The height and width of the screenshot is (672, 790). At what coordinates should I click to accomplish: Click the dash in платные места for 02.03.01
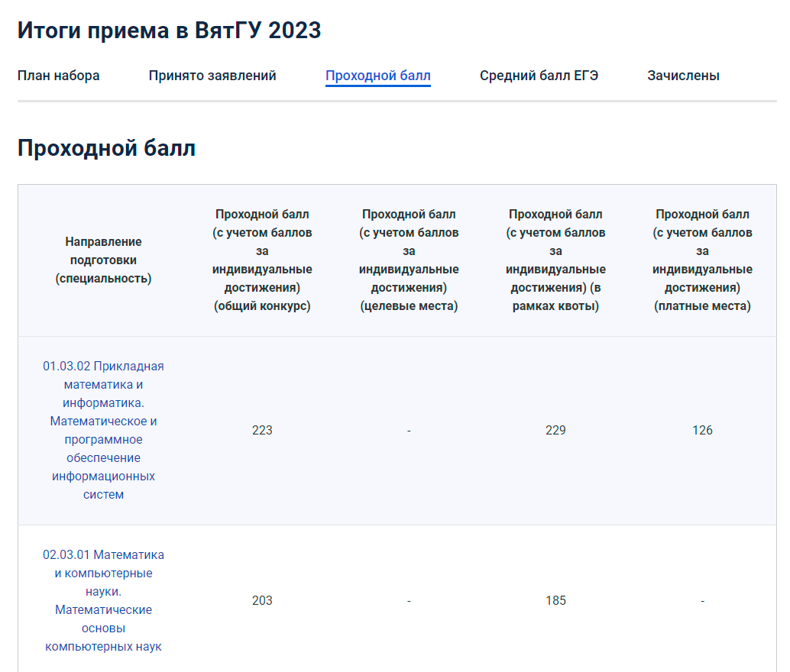click(x=702, y=601)
